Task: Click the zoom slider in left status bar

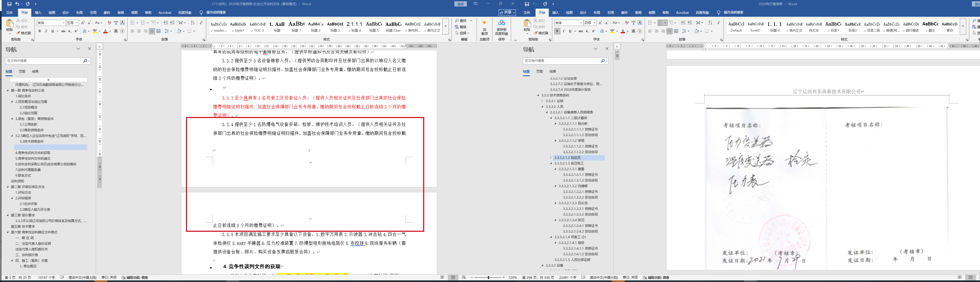Action: (488, 277)
